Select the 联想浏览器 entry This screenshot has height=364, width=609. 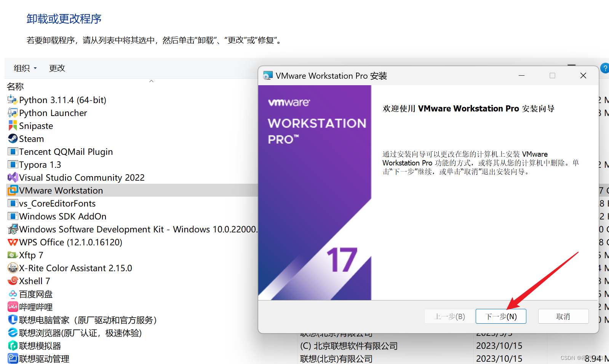(80, 333)
